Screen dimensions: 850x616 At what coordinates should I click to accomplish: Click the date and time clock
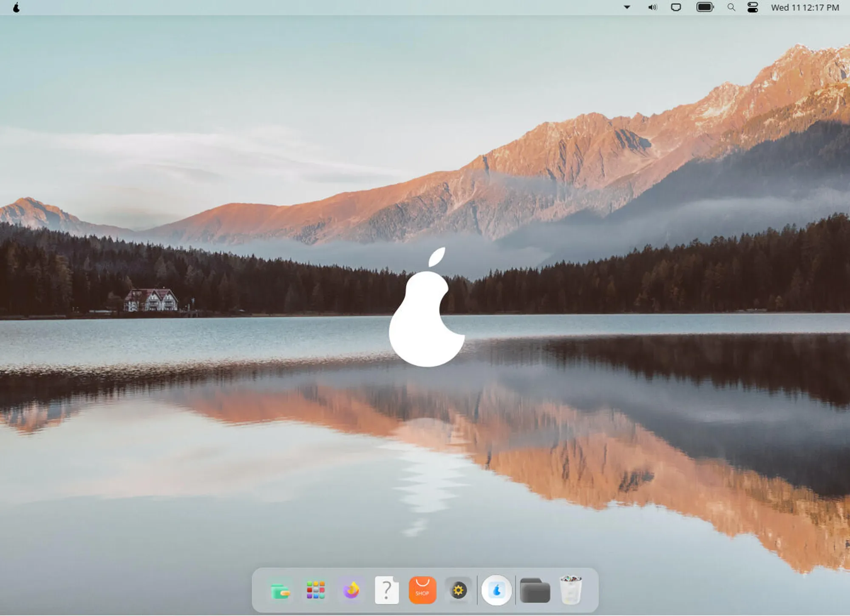(805, 8)
